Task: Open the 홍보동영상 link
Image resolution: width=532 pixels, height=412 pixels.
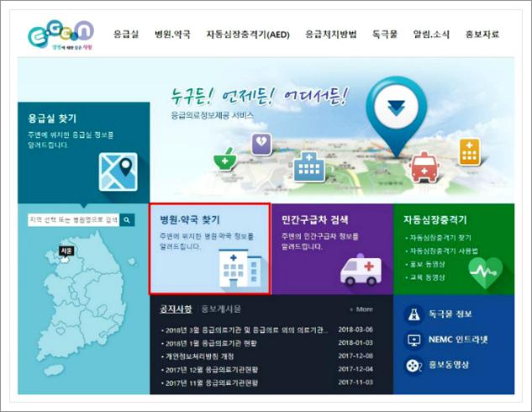Action: (449, 365)
